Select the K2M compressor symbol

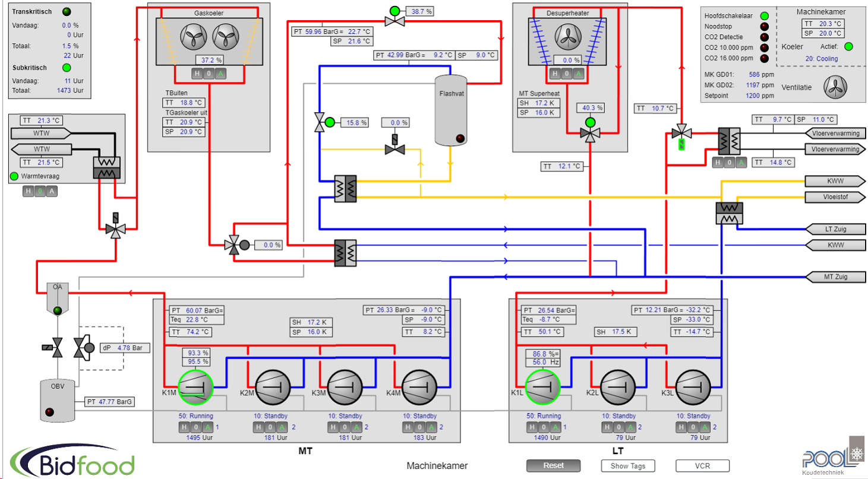tap(272, 386)
